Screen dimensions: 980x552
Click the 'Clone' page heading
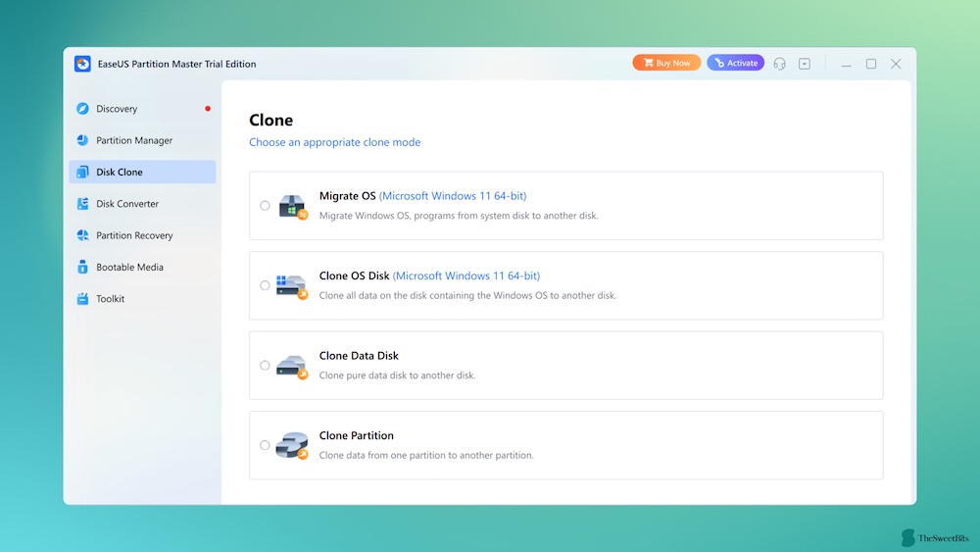tap(271, 120)
